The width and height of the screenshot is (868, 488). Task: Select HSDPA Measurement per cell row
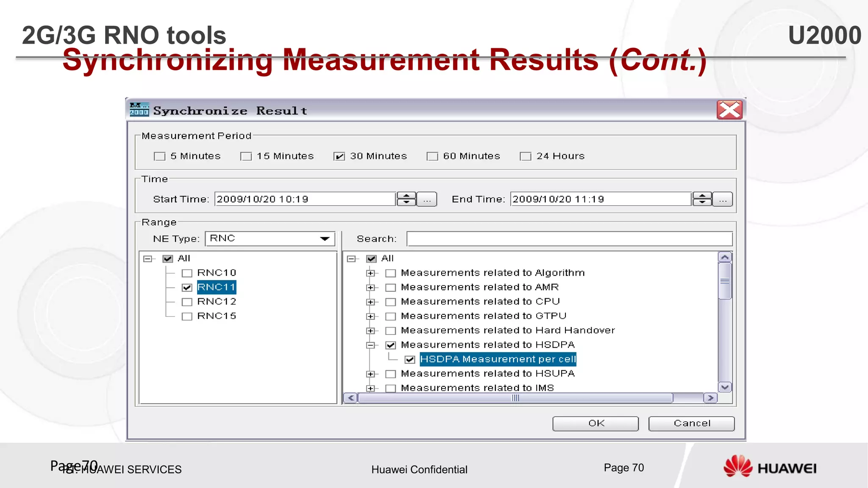coord(498,359)
